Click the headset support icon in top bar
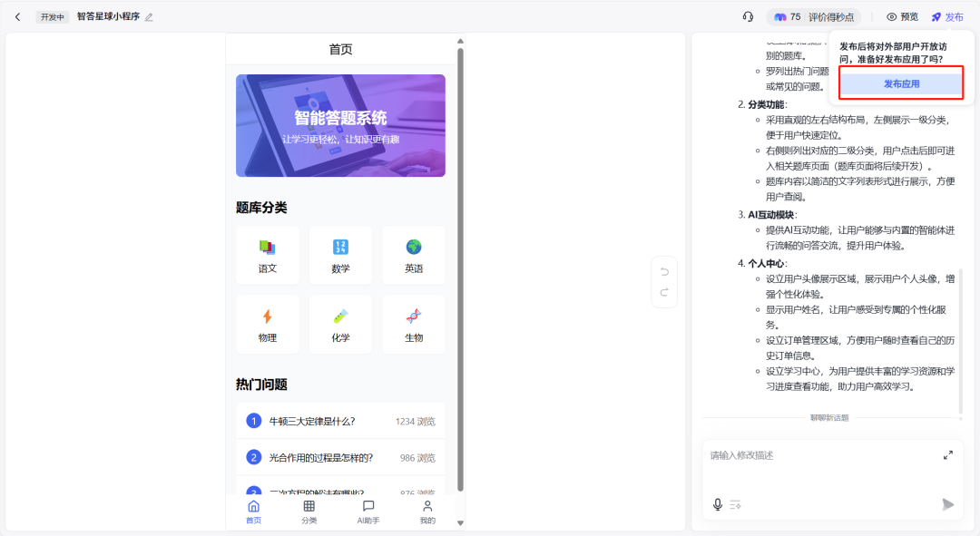The width and height of the screenshot is (980, 536). coord(746,15)
